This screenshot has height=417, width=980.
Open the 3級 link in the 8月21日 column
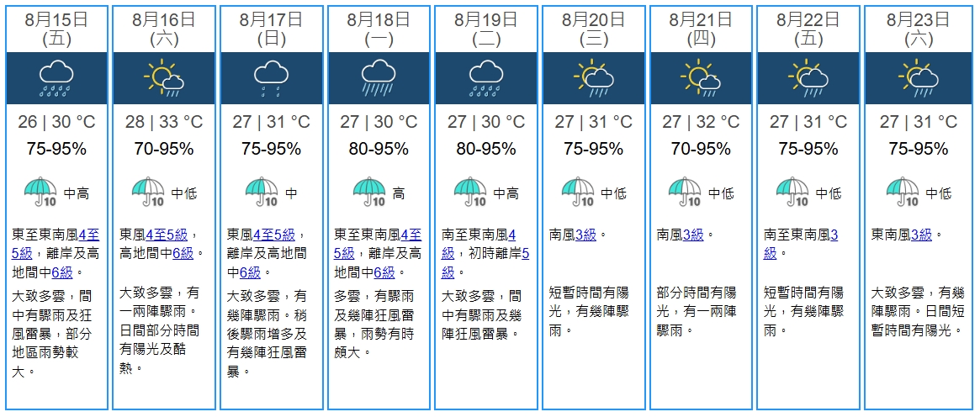[692, 235]
